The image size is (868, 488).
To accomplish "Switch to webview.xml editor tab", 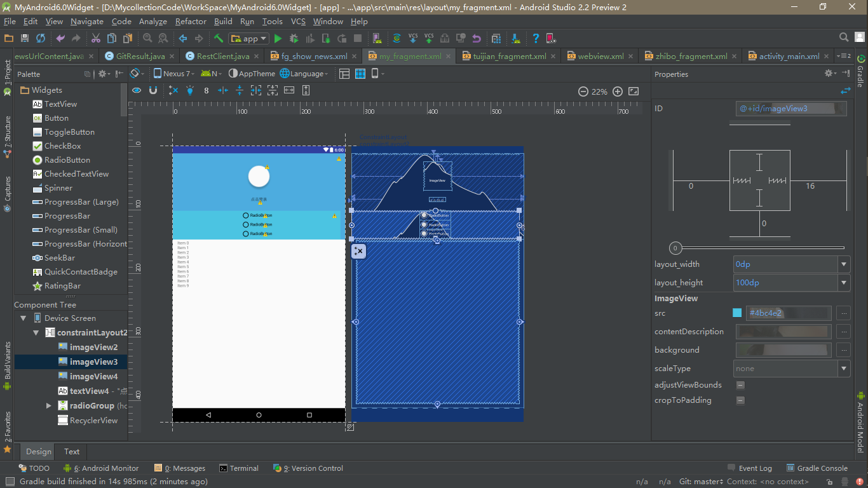I will (x=600, y=56).
